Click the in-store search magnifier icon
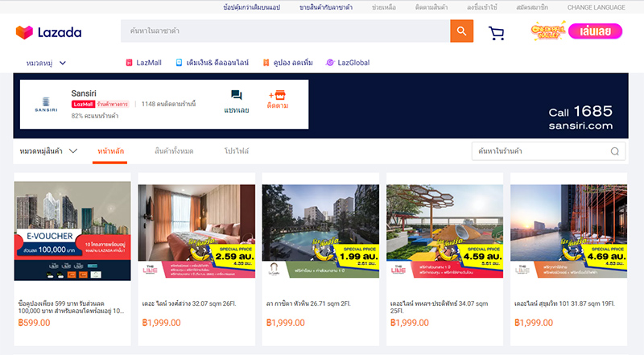Image resolution: width=644 pixels, height=355 pixels. [x=615, y=151]
